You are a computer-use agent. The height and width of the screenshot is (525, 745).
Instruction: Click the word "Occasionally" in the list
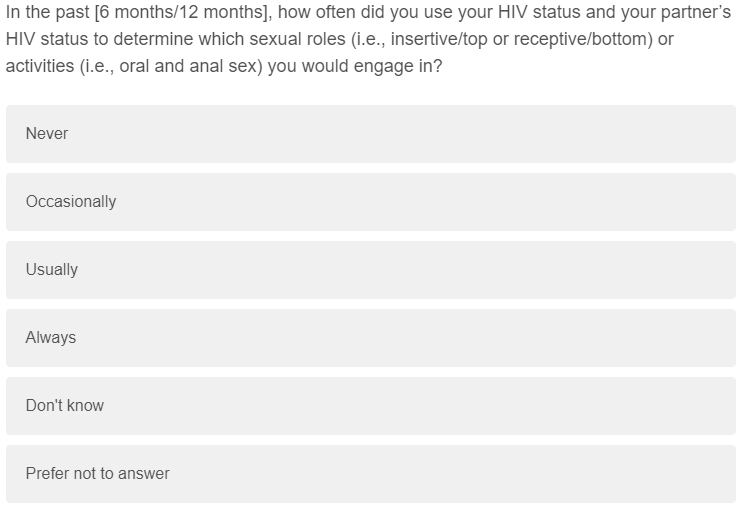[71, 202]
